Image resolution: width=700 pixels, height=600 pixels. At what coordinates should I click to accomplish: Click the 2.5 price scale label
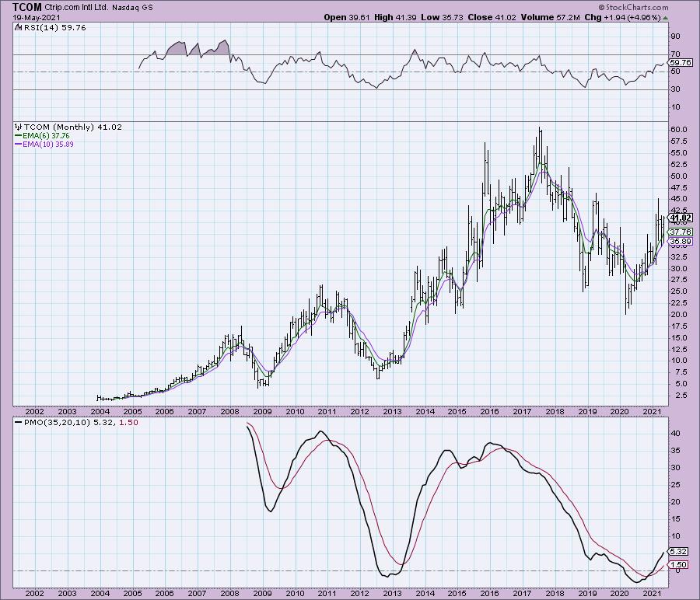(681, 396)
